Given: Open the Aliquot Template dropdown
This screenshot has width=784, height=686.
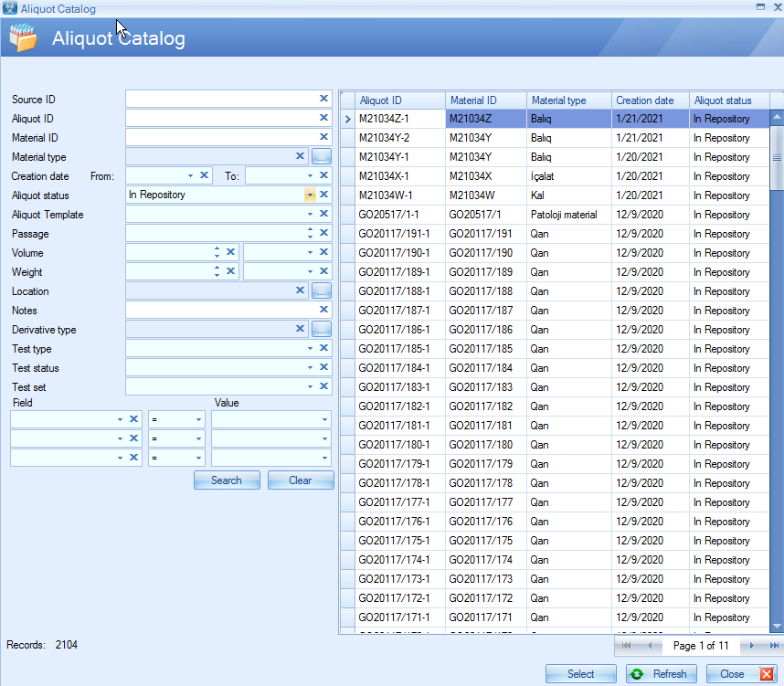Looking at the screenshot, I should tap(310, 214).
